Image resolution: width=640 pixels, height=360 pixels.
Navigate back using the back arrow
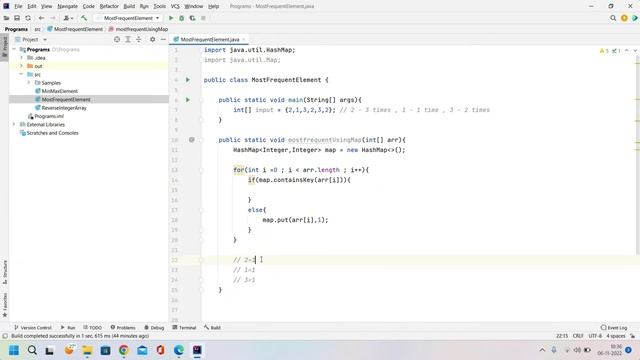[41, 18]
